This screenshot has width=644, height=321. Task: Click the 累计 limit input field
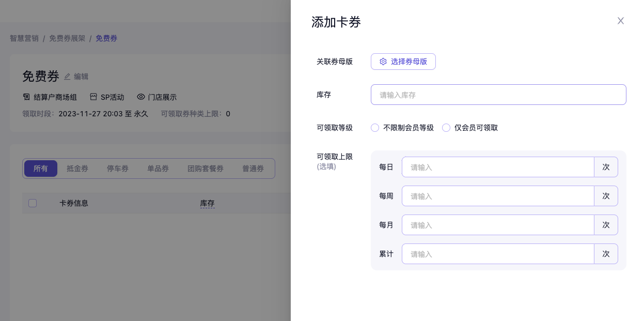(498, 254)
